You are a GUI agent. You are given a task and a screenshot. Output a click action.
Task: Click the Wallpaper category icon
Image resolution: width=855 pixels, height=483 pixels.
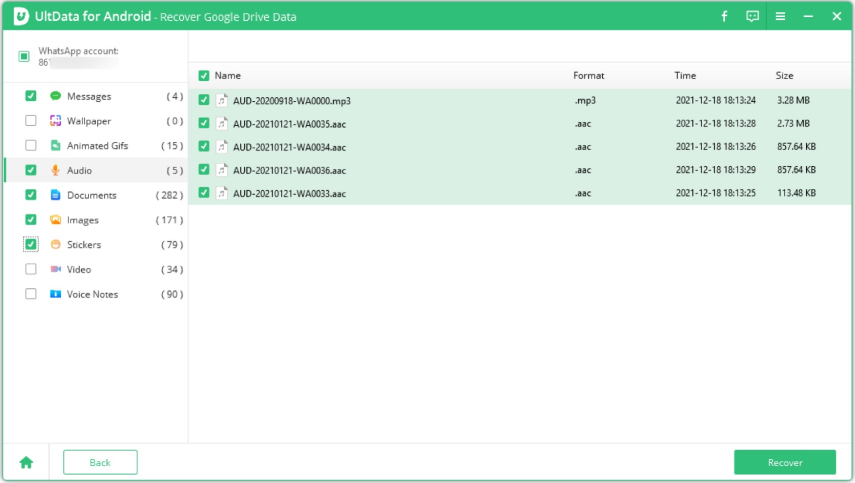tap(55, 120)
